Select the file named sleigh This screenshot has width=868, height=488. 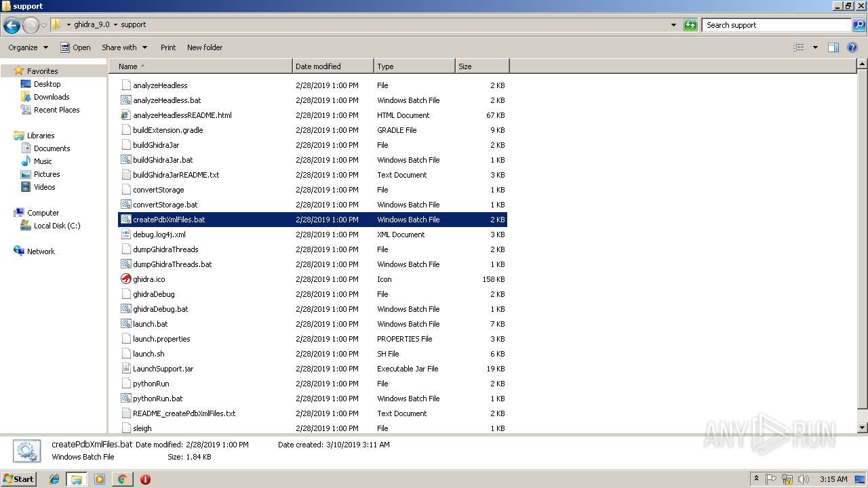[142, 428]
